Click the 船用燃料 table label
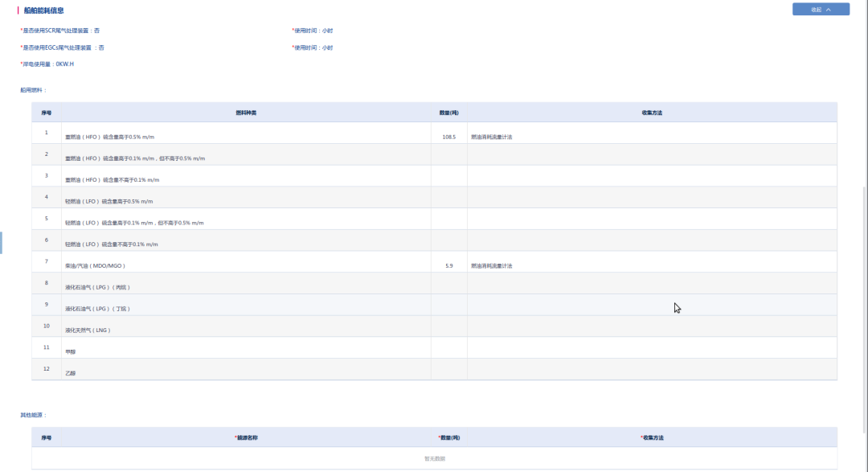The image size is (868, 472). click(33, 90)
